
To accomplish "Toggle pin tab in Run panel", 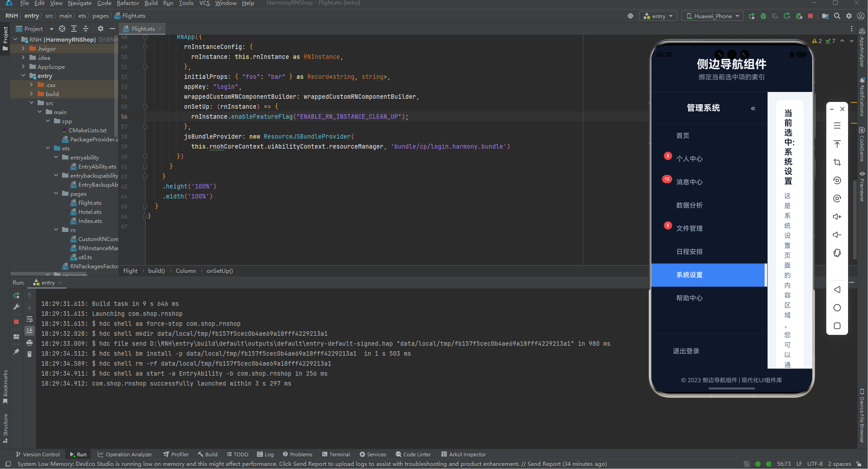I will pos(16,352).
